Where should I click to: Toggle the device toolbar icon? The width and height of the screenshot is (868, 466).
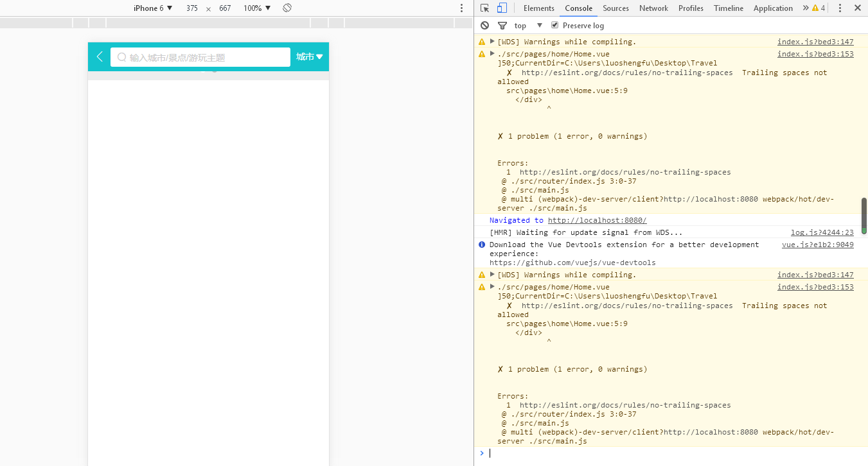pos(502,8)
